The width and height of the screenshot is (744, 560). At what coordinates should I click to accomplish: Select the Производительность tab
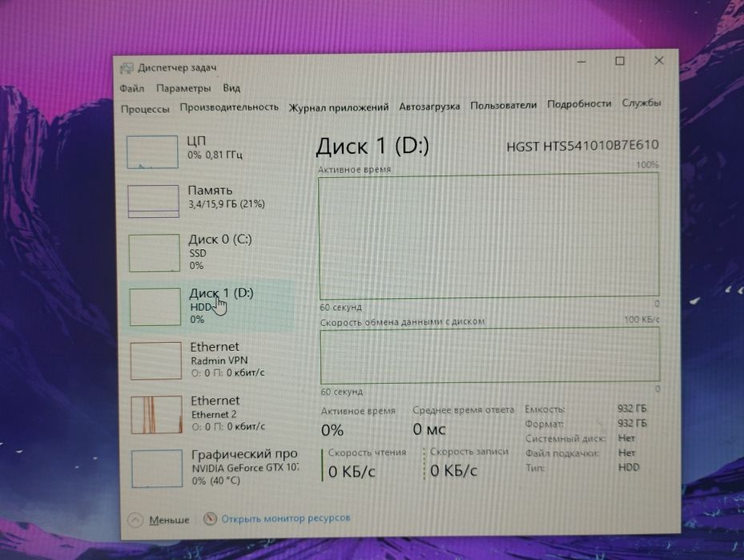[x=229, y=107]
